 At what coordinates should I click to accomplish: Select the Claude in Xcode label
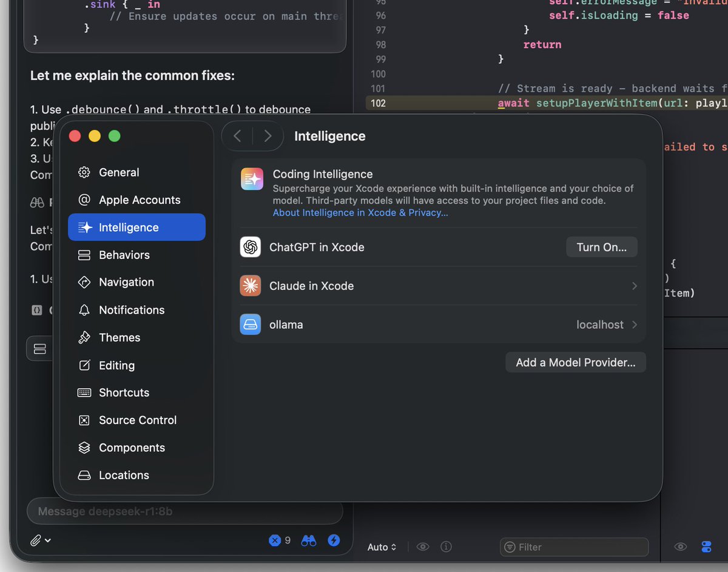311,286
